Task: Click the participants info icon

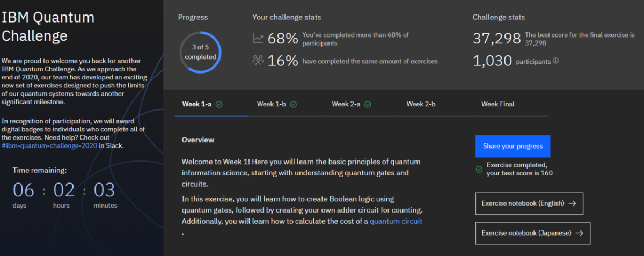Action: 555,61
